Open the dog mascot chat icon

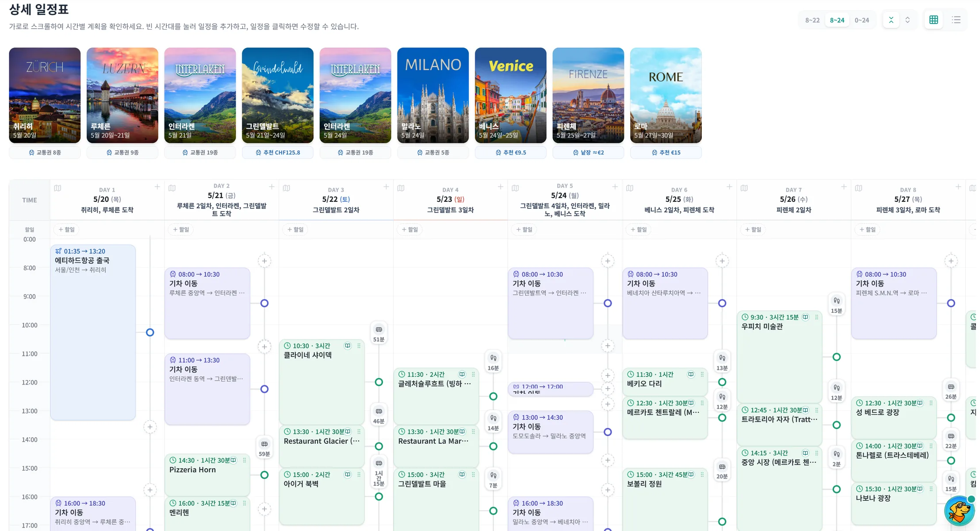(x=959, y=511)
